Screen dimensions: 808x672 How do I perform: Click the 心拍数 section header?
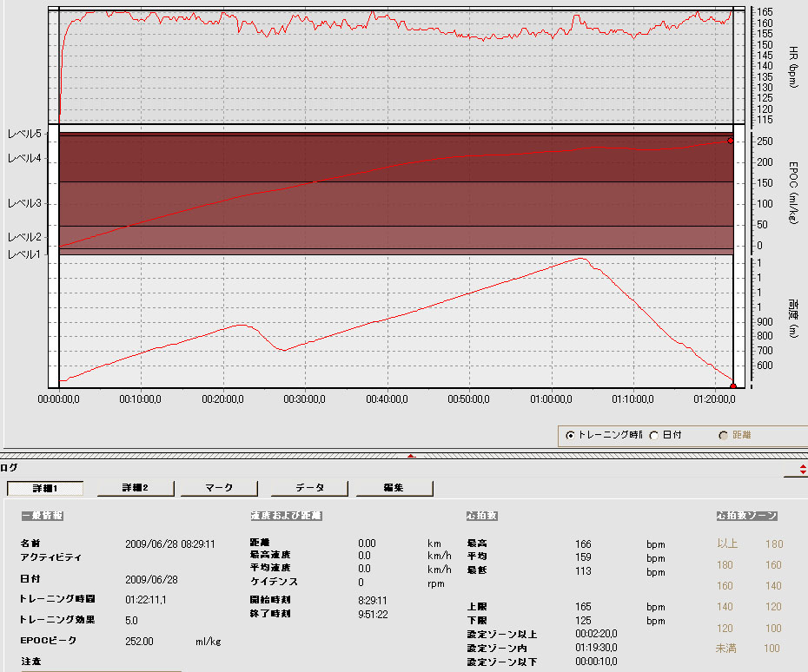pos(482,516)
